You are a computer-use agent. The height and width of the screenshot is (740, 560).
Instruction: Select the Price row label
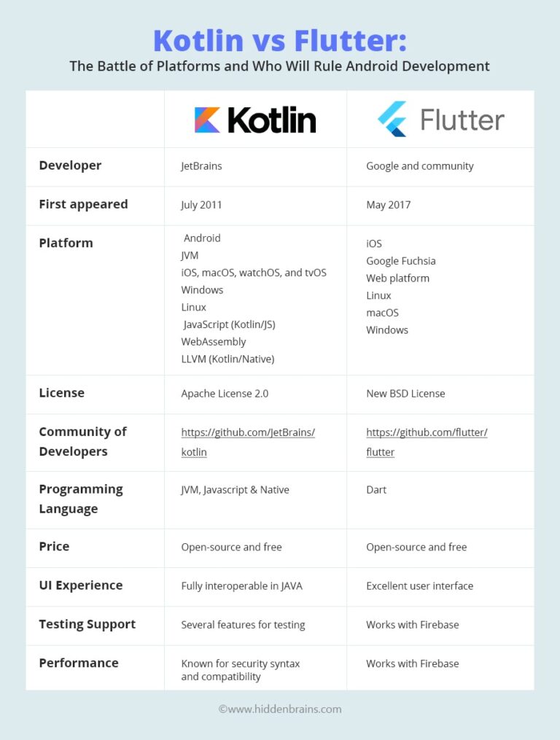click(54, 547)
